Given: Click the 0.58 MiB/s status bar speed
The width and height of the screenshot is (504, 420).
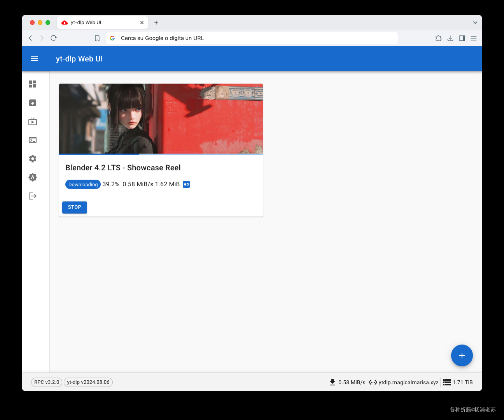Looking at the screenshot, I should coord(352,382).
